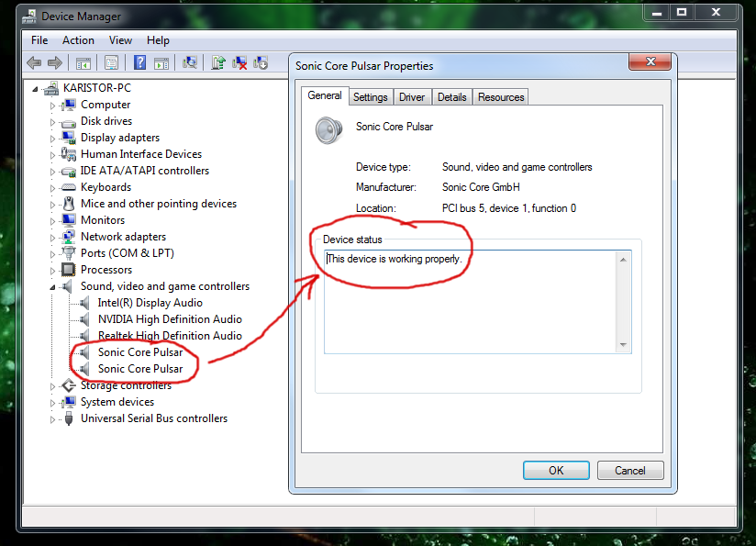
Task: Expand the System devices node
Action: [x=52, y=403]
